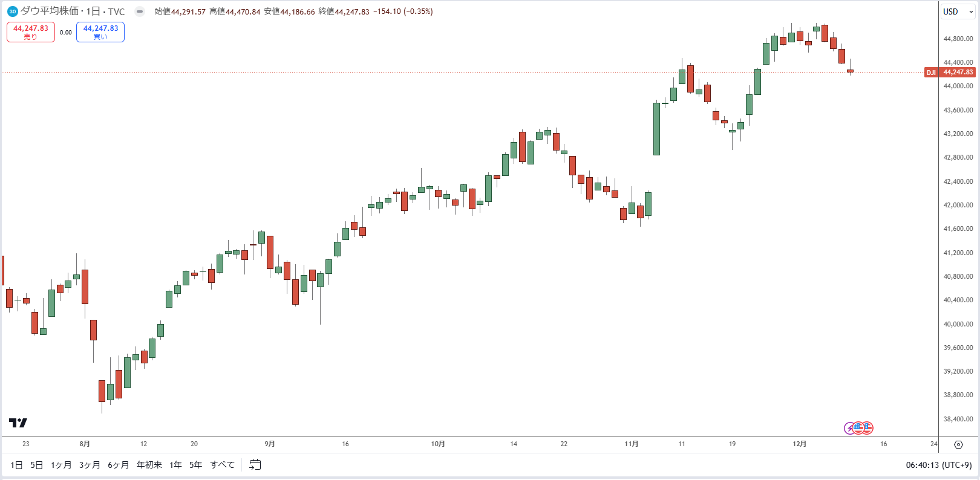The image size is (980, 480).
Task: Select the 5日 time range
Action: tap(37, 465)
